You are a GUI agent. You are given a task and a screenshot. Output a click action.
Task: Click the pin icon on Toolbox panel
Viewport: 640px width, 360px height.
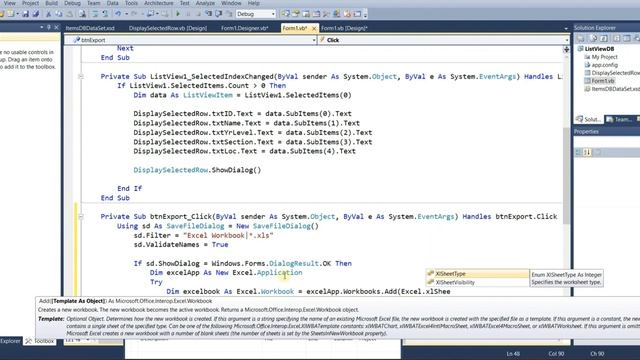click(x=49, y=27)
